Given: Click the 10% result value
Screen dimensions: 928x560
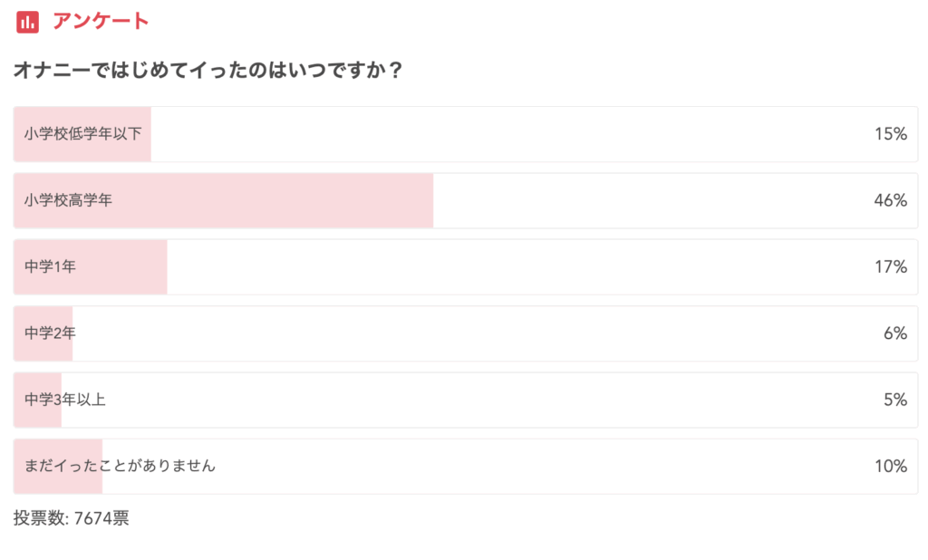Looking at the screenshot, I should click(890, 466).
